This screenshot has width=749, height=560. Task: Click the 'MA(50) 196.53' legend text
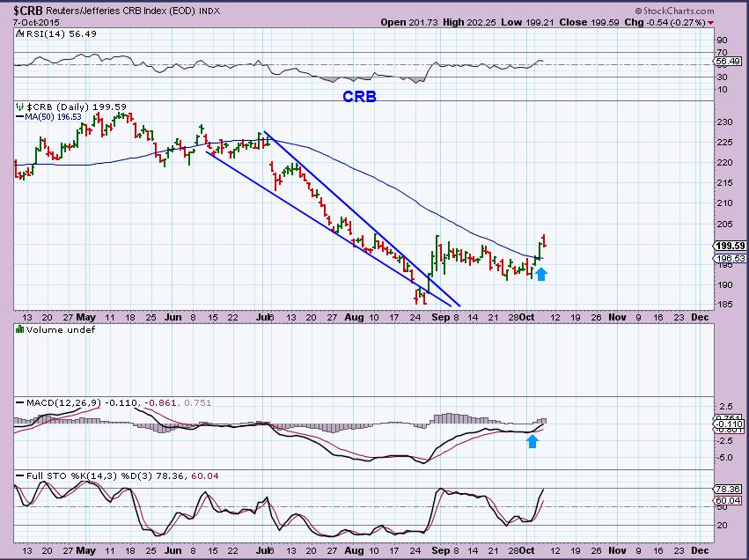click(53, 116)
